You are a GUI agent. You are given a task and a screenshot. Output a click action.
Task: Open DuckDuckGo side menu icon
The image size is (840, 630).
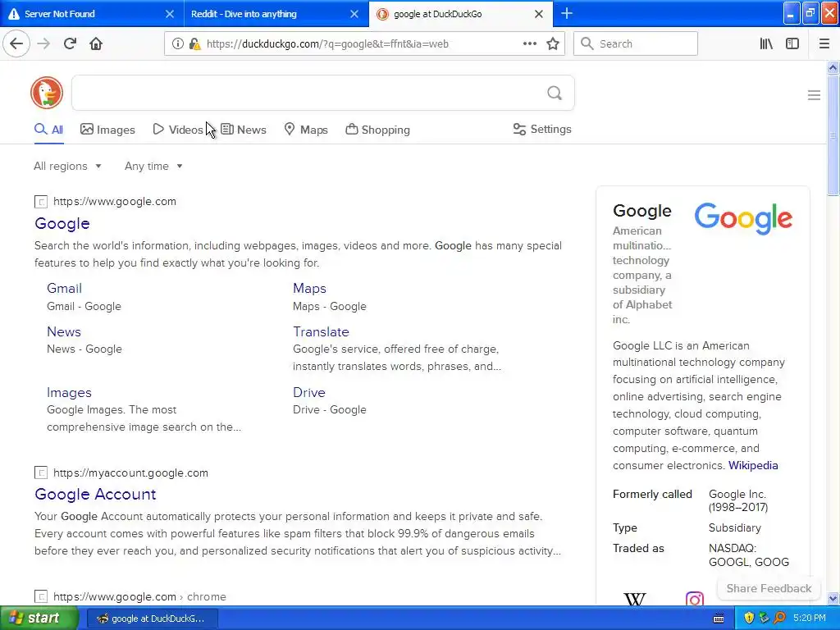click(814, 95)
